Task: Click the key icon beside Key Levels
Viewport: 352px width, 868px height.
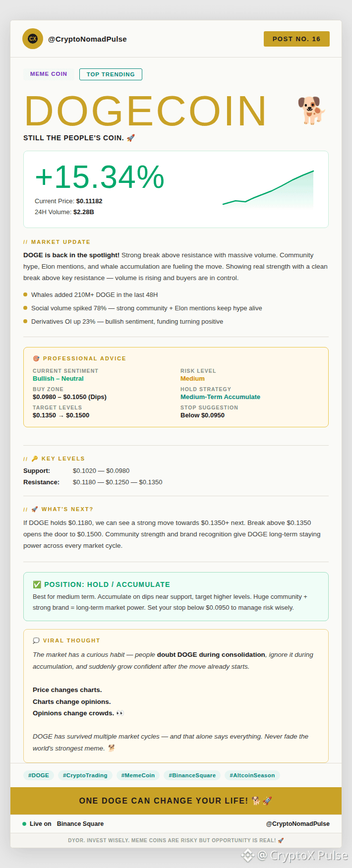Action: tap(35, 459)
